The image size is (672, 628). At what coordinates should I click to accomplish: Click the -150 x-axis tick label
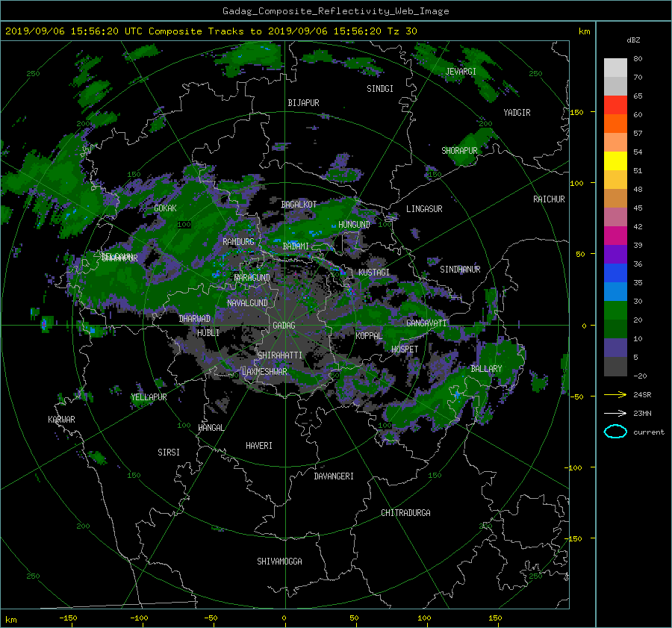tap(68, 618)
